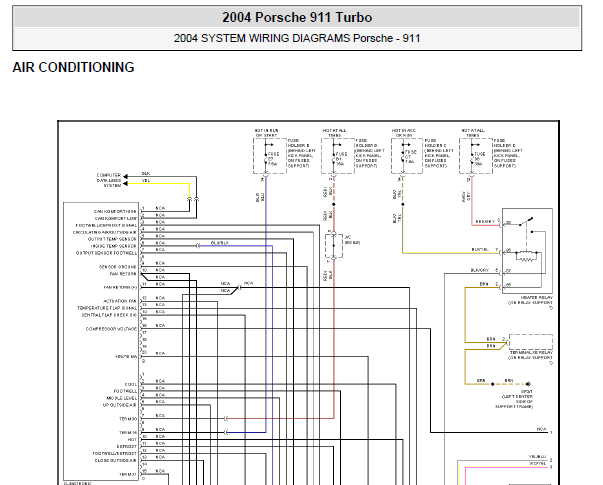Click the 'HEATER RELAY' component label
This screenshot has width=603, height=485.
point(536,298)
